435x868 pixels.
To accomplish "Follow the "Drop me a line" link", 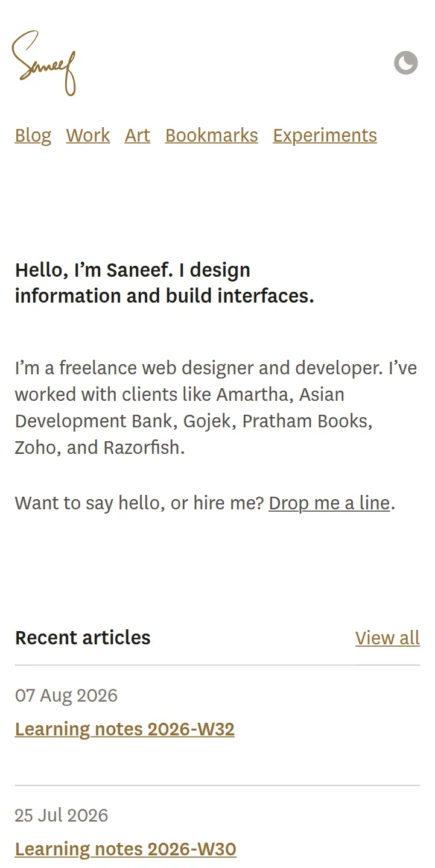I will [x=329, y=503].
